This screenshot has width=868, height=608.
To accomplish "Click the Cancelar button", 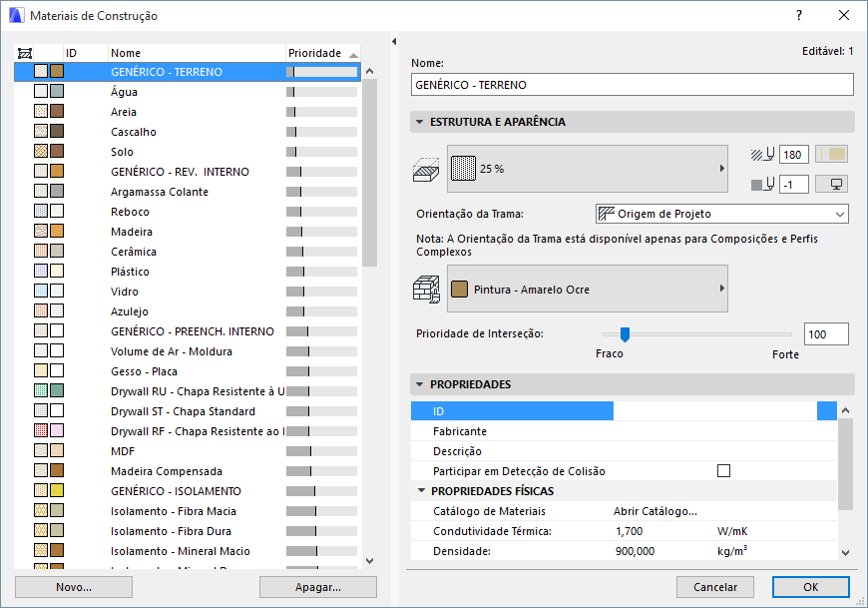I will click(715, 587).
